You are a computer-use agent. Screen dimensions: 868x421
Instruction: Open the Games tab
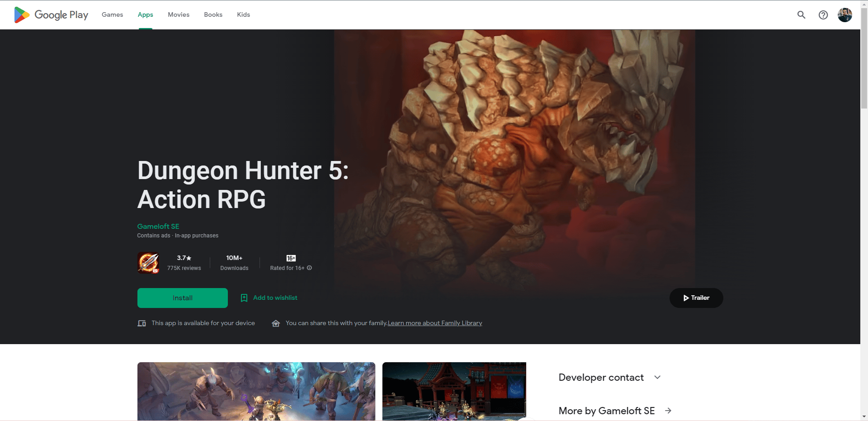pos(112,15)
